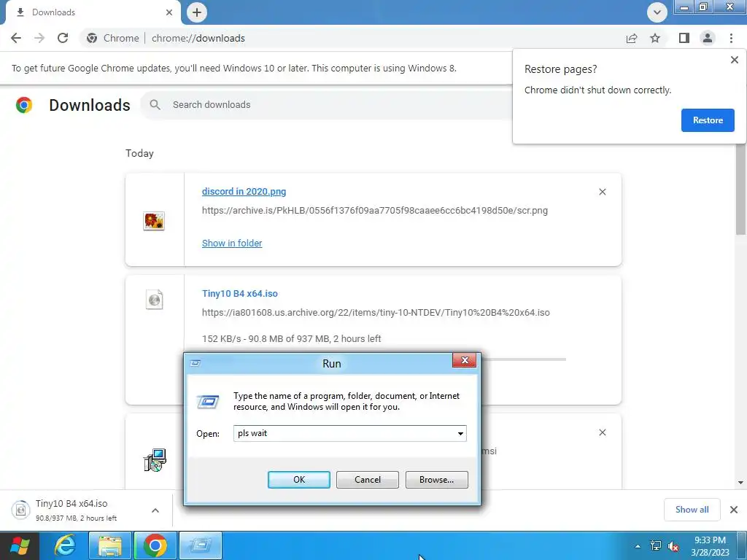Remove discord in 2020.png from list
Image resolution: width=747 pixels, height=560 pixels.
point(602,192)
